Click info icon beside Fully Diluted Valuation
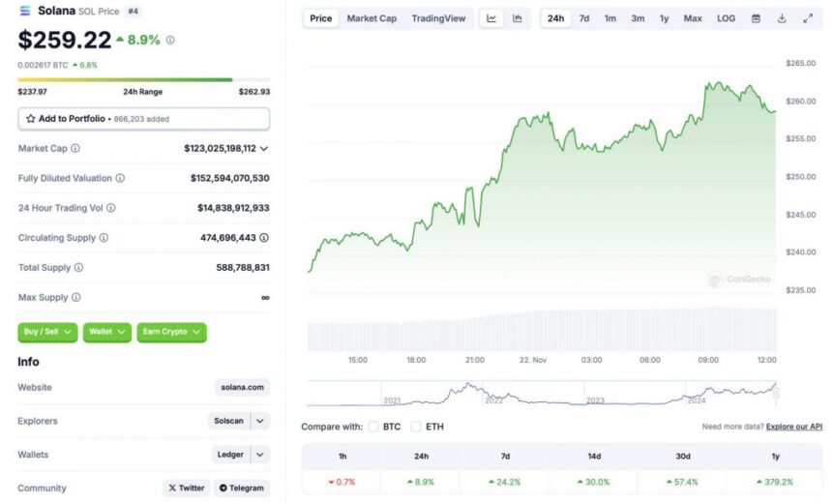 click(120, 178)
